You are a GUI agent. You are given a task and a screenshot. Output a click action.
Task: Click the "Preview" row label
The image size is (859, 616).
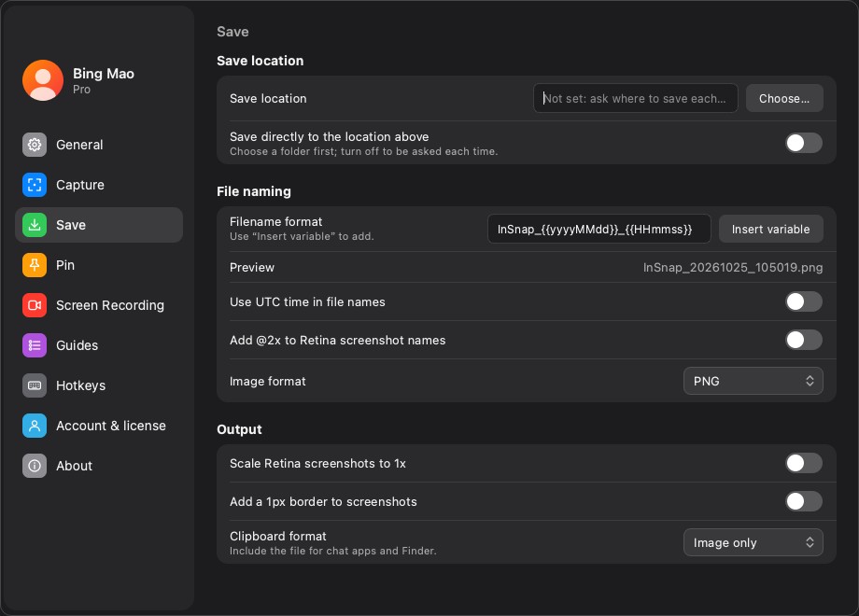pos(252,268)
